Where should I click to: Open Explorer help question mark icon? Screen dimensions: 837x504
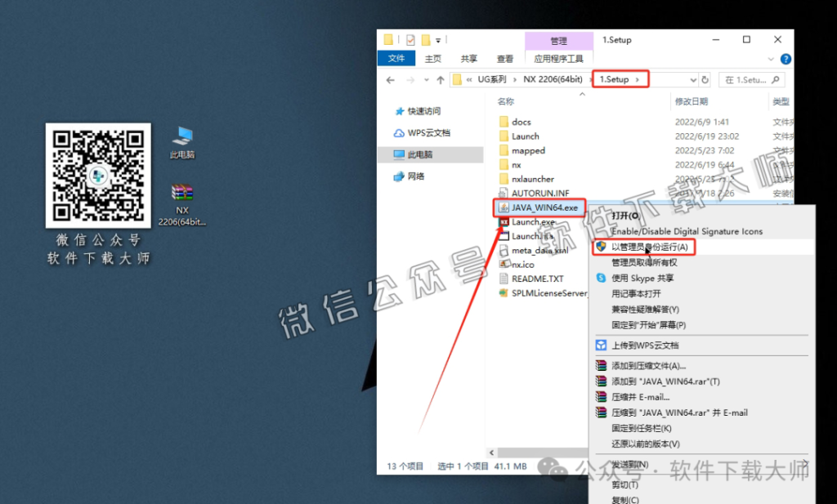(x=786, y=59)
